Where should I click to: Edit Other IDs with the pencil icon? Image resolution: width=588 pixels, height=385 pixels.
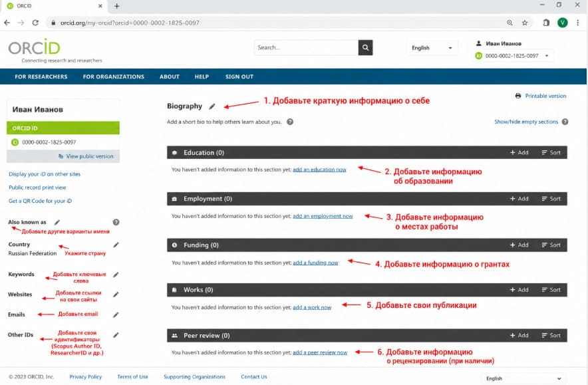click(x=116, y=335)
